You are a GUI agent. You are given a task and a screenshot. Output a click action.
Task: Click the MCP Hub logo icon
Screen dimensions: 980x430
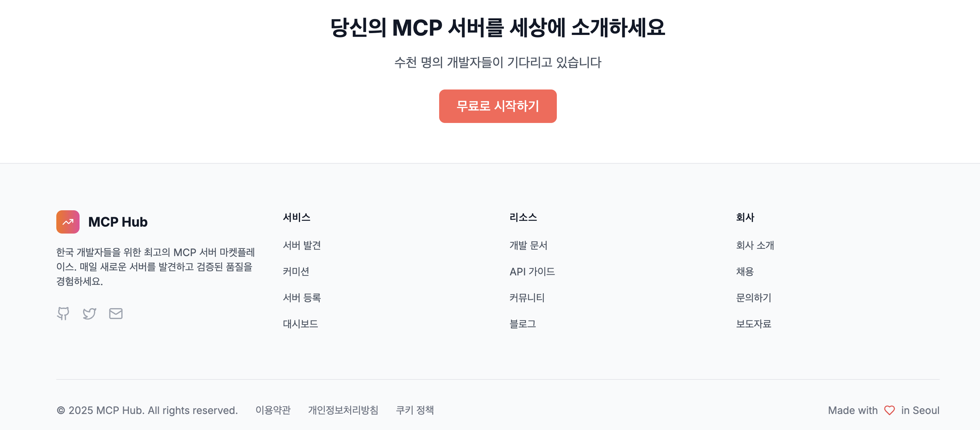[x=68, y=221]
